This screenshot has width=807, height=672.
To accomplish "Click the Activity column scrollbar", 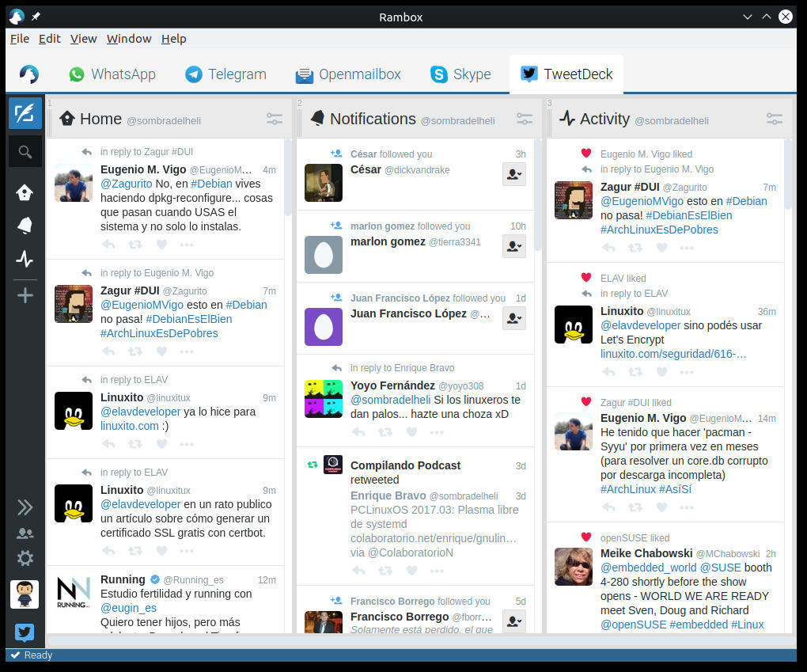I will point(787,174).
